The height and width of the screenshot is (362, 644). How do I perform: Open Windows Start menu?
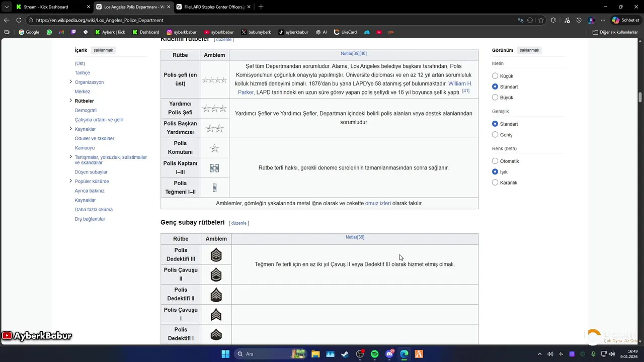225,354
